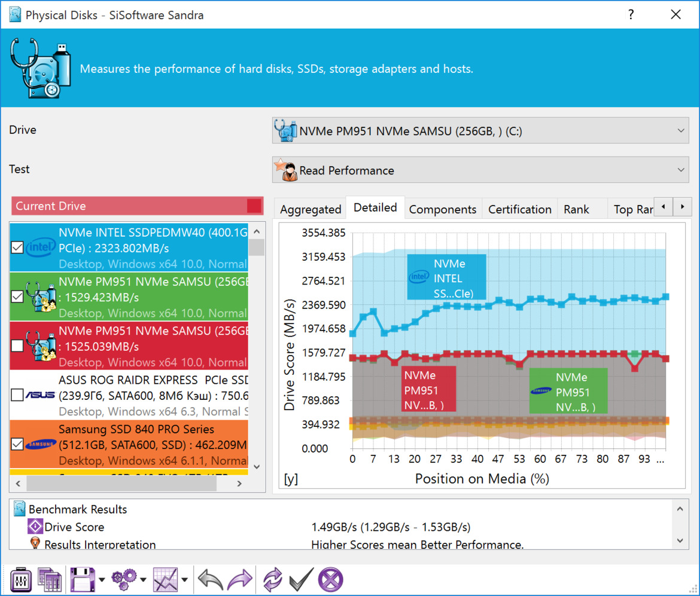Image resolution: width=700 pixels, height=596 pixels.
Task: Click drive list scroll down arrow
Action: 257,467
